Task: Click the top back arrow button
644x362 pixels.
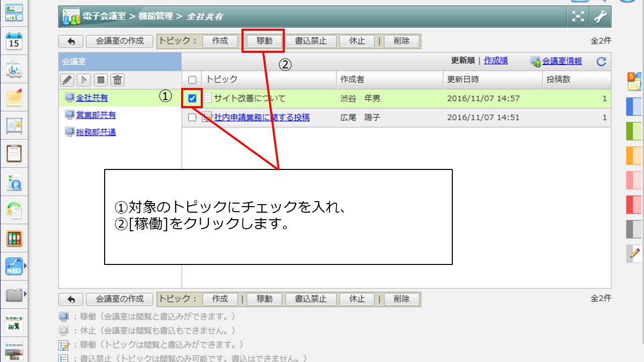Action: 71,41
